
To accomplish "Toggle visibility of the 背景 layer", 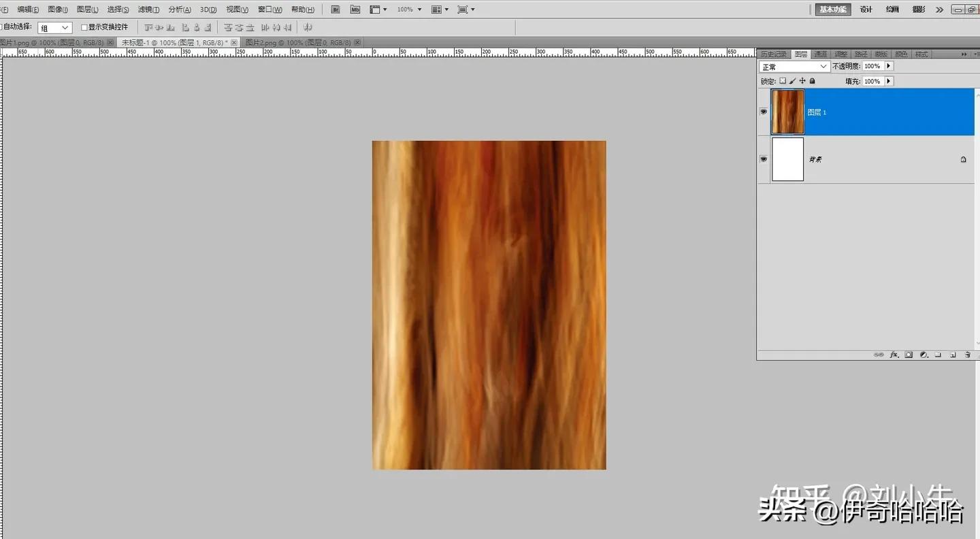I will [764, 159].
